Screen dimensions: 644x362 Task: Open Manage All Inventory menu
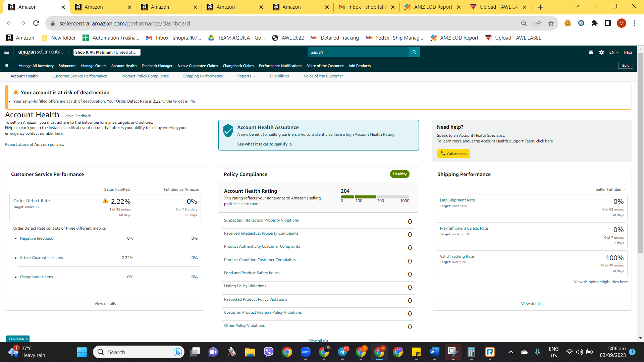36,66
